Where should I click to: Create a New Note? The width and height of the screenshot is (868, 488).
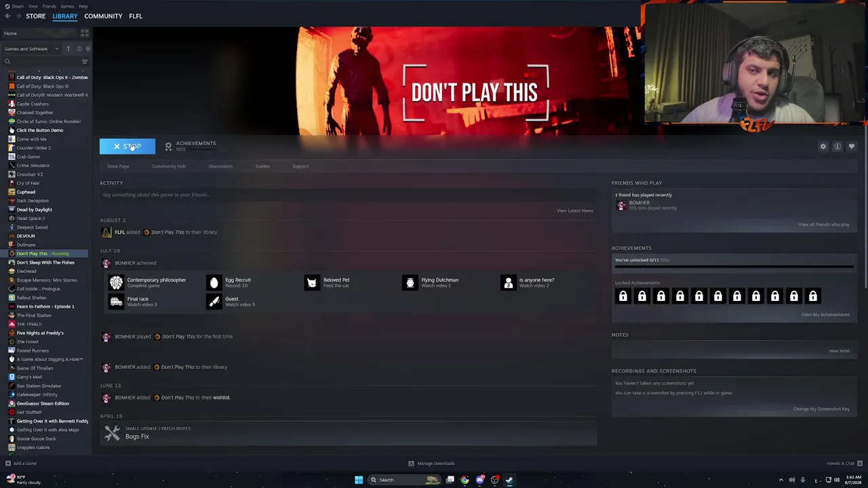tap(839, 351)
